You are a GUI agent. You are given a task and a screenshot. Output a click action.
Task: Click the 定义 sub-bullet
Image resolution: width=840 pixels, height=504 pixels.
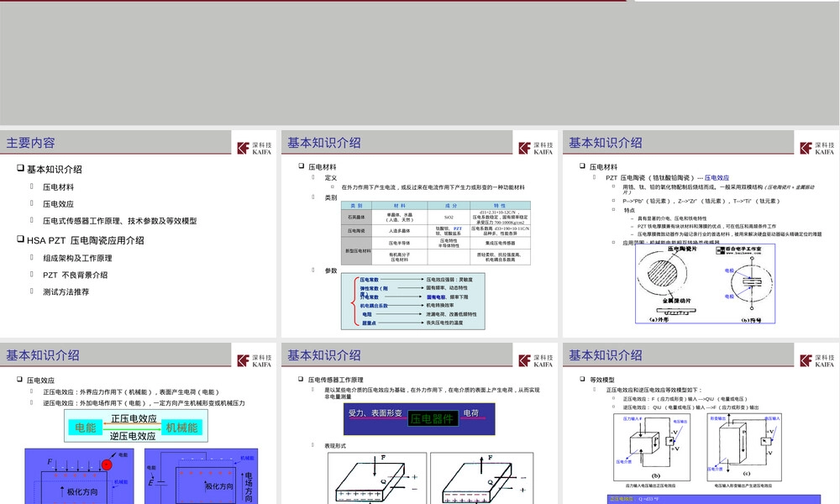(330, 178)
